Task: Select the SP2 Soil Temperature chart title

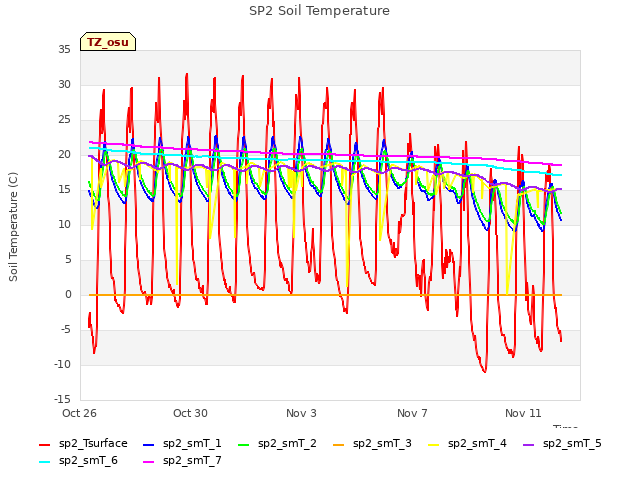Action: tap(319, 11)
